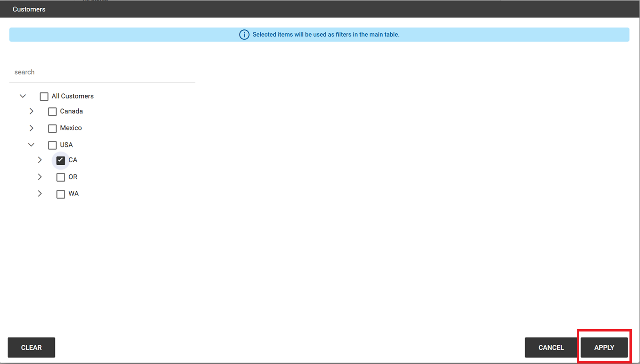Image resolution: width=640 pixels, height=364 pixels.
Task: Click the CA label text
Action: click(x=73, y=160)
